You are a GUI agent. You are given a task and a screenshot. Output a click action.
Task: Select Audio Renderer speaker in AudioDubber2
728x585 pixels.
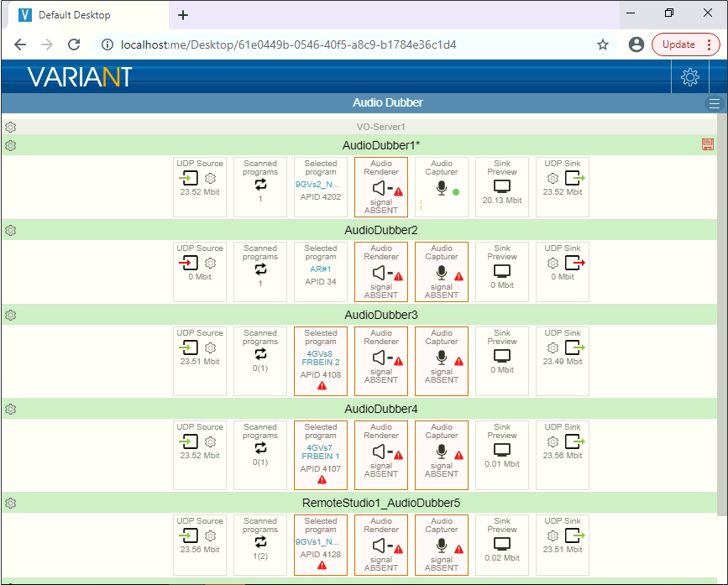pyautogui.click(x=382, y=274)
